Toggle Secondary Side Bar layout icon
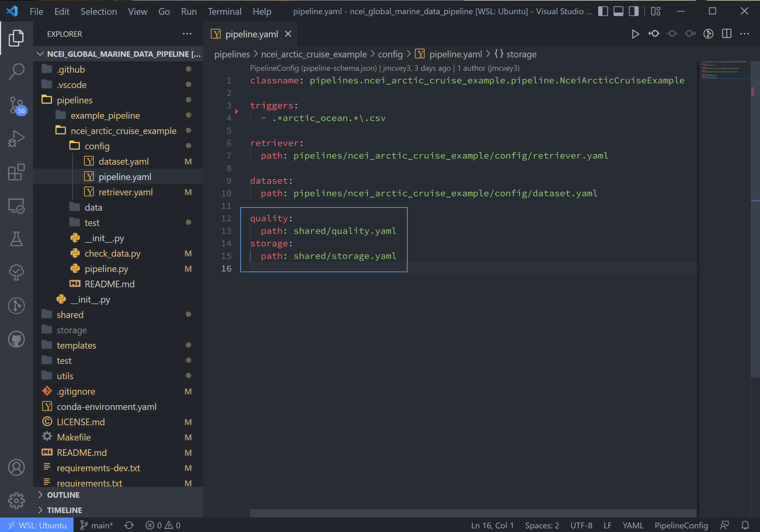The image size is (760, 532). pos(633,11)
